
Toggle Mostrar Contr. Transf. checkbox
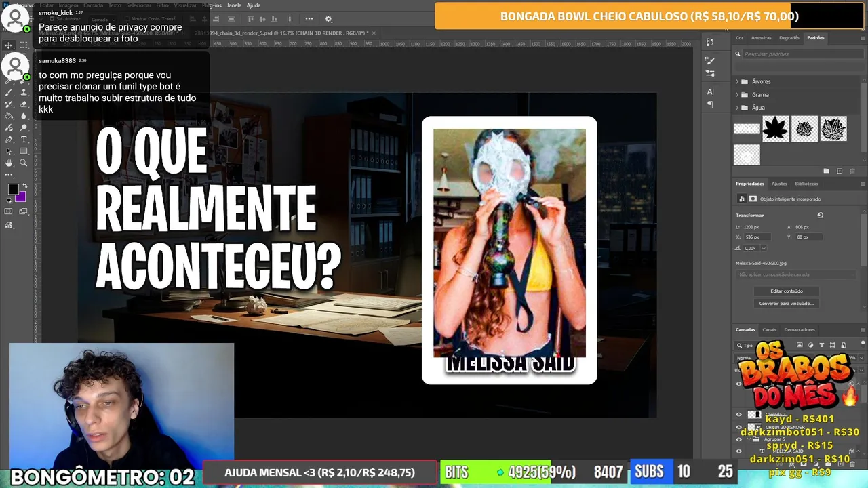click(128, 19)
